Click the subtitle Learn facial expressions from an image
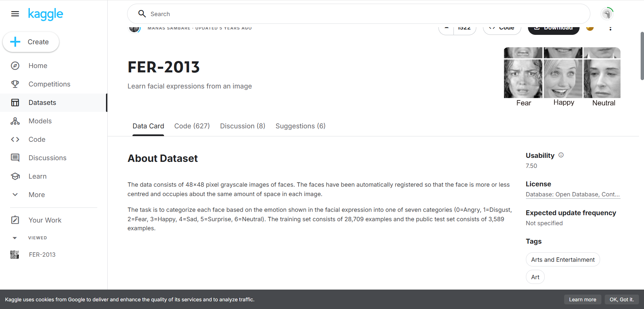The width and height of the screenshot is (644, 309). (190, 86)
